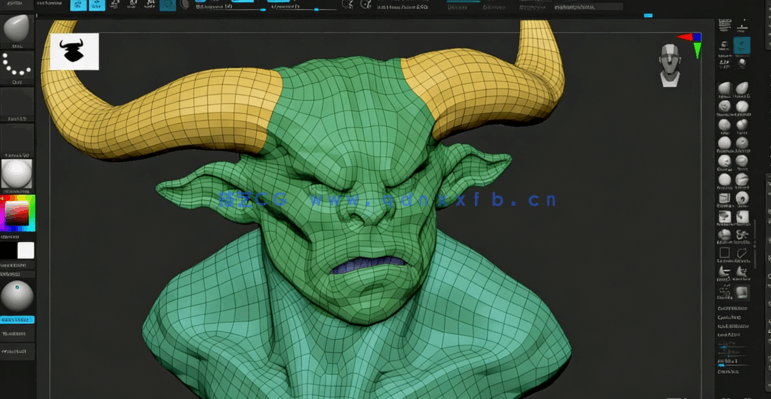Select the curly swirl brush icon
Image resolution: width=771 pixels, height=399 pixels.
pos(742,235)
